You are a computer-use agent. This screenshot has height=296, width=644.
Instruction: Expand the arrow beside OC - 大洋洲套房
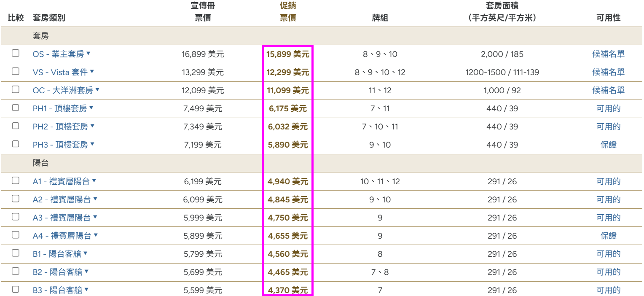tap(97, 90)
